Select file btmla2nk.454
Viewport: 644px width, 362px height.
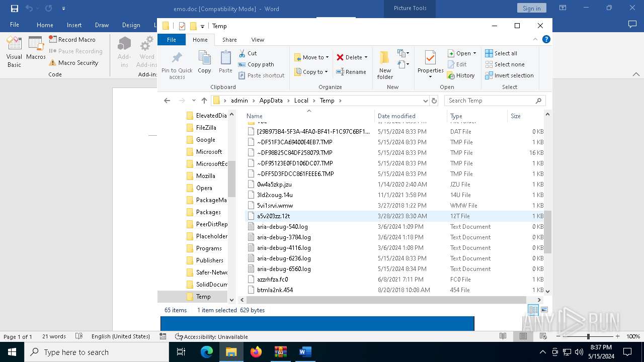pos(275,290)
